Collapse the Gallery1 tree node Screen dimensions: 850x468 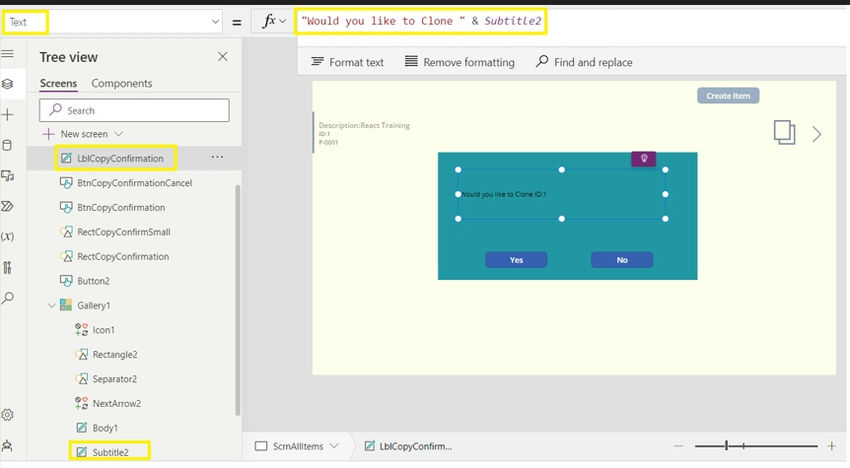click(51, 305)
